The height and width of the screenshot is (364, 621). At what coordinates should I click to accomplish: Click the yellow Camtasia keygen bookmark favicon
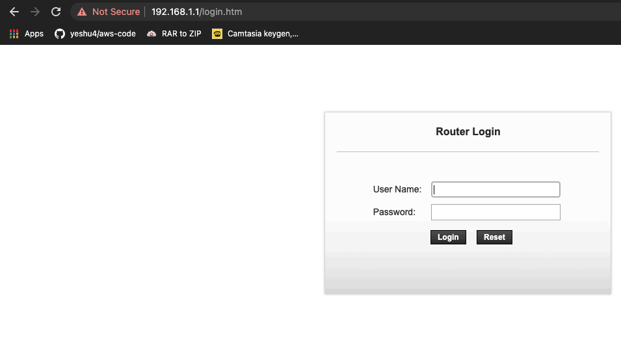pyautogui.click(x=217, y=34)
